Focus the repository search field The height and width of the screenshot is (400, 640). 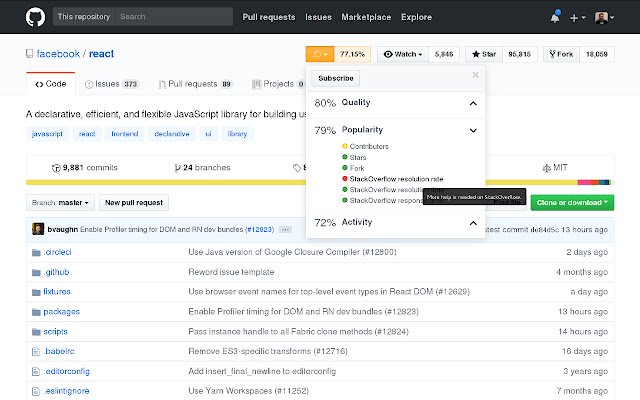pos(174,17)
